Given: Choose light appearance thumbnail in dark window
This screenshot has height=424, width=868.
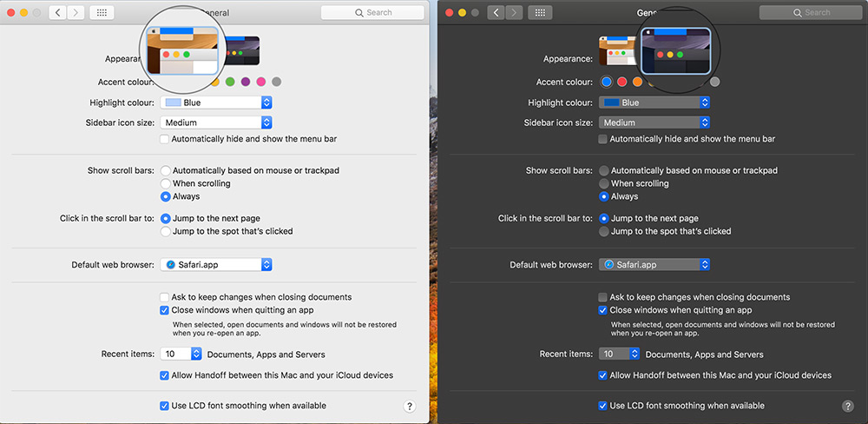Looking at the screenshot, I should tap(618, 51).
